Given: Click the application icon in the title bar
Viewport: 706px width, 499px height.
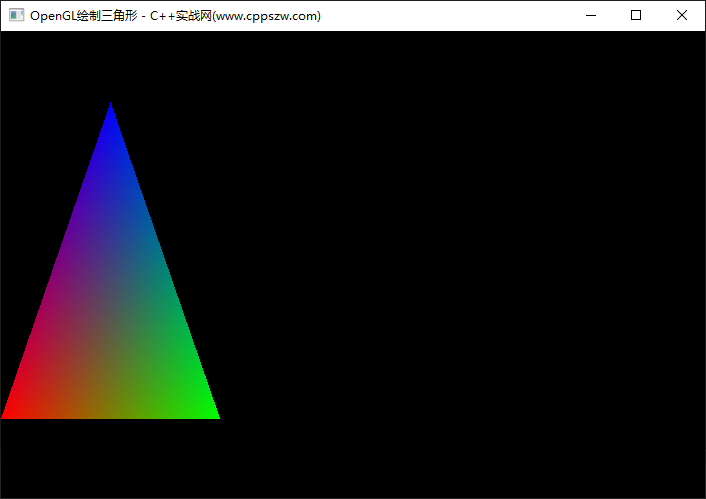Looking at the screenshot, I should click(x=17, y=15).
